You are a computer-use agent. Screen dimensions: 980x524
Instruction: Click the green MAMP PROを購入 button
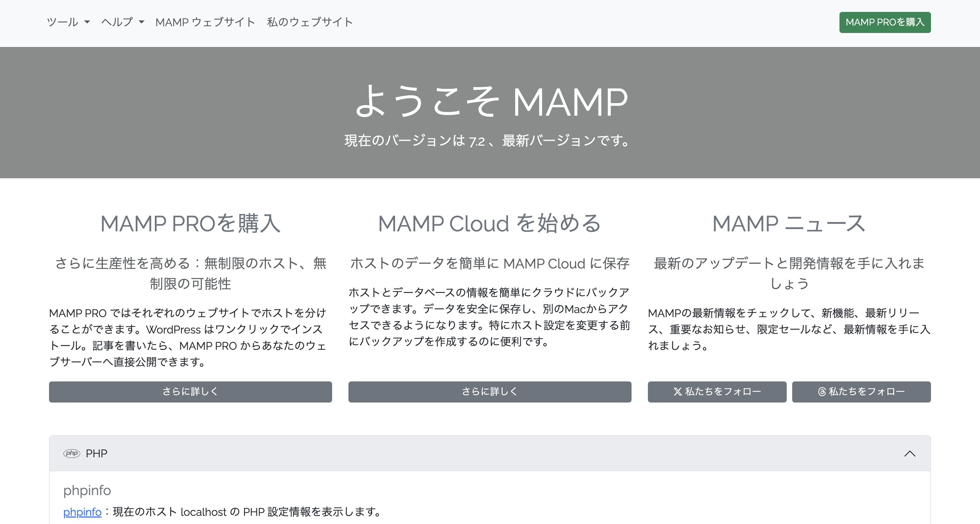pos(885,22)
